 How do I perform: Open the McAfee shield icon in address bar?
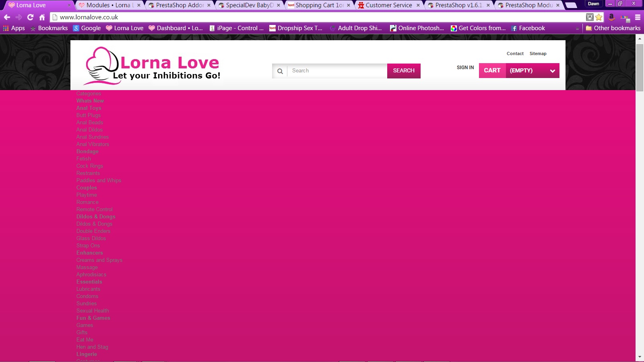590,17
